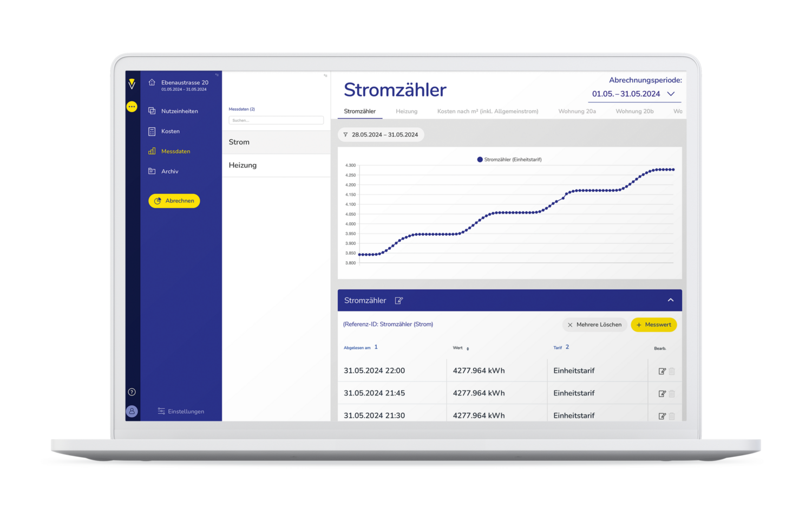Edit the 31.05.2024 22:00 reading
The width and height of the screenshot is (812, 519).
pyautogui.click(x=662, y=371)
